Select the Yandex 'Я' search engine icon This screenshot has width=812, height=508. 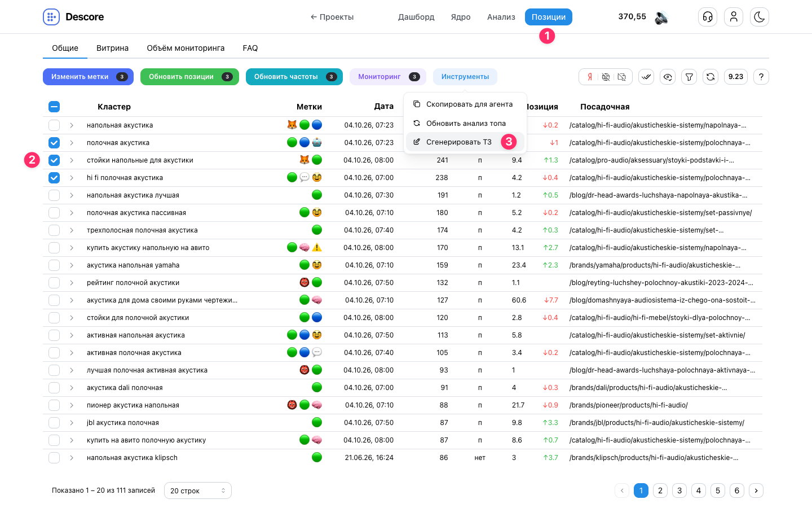590,77
